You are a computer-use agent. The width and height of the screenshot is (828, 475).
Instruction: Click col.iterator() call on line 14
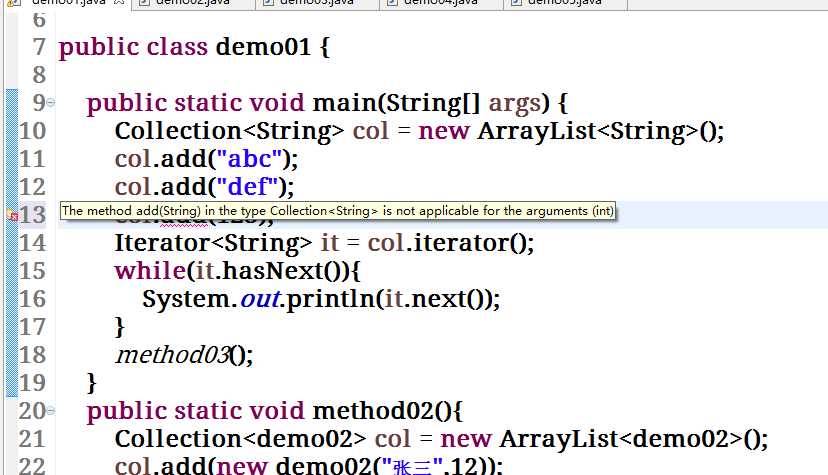pyautogui.click(x=450, y=243)
